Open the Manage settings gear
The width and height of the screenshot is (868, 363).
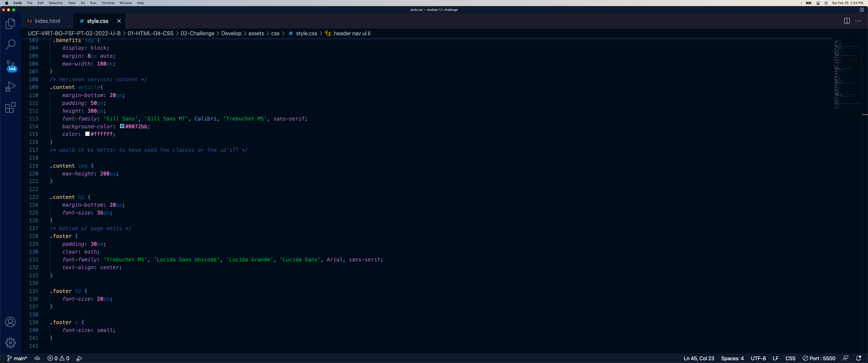point(10,343)
